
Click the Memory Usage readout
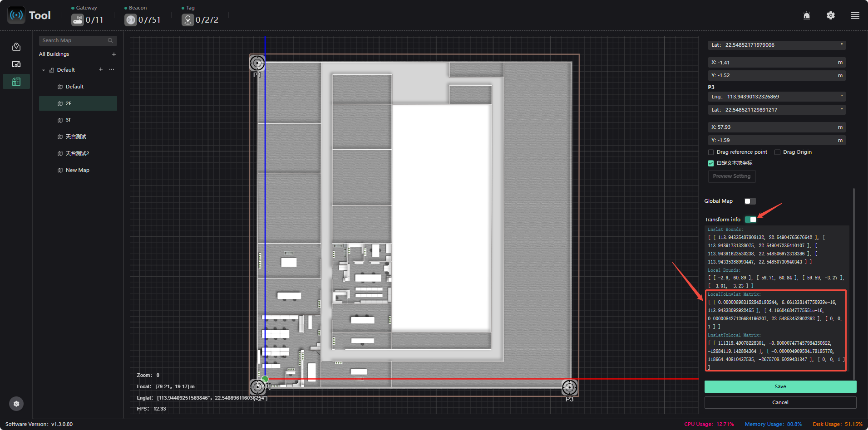773,424
